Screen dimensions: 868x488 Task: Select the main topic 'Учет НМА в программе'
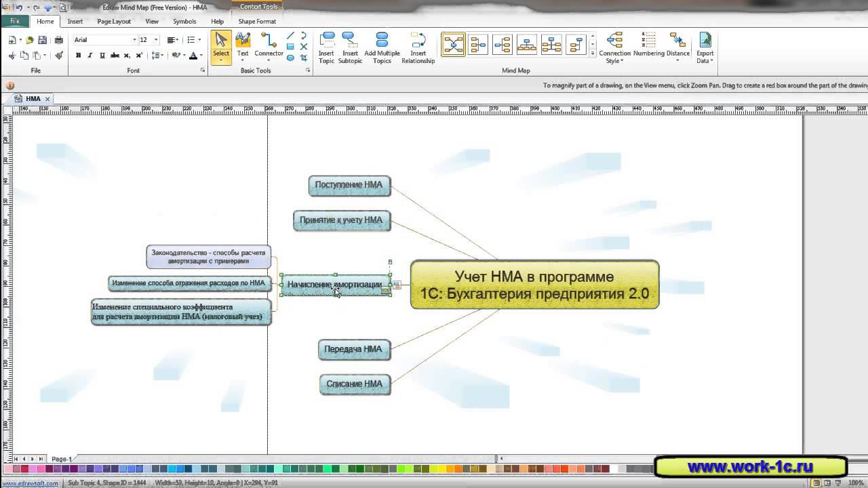(x=534, y=285)
